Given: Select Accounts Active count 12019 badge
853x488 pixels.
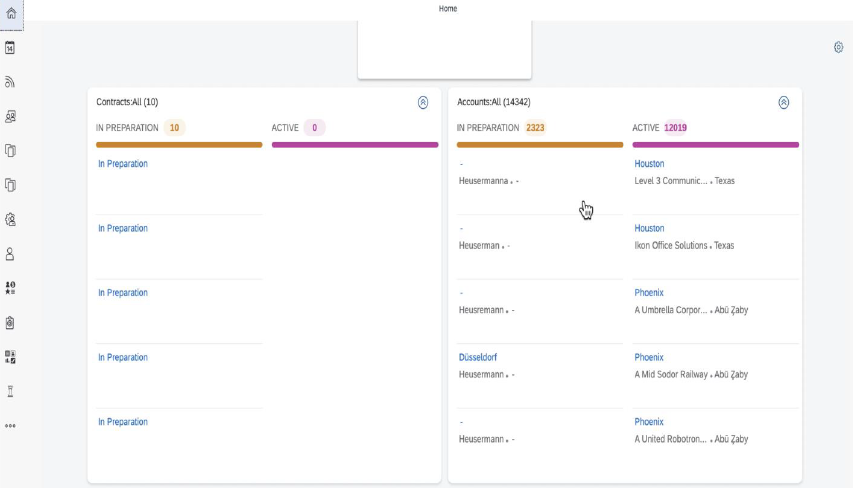Looking at the screenshot, I should pyautogui.click(x=675, y=128).
